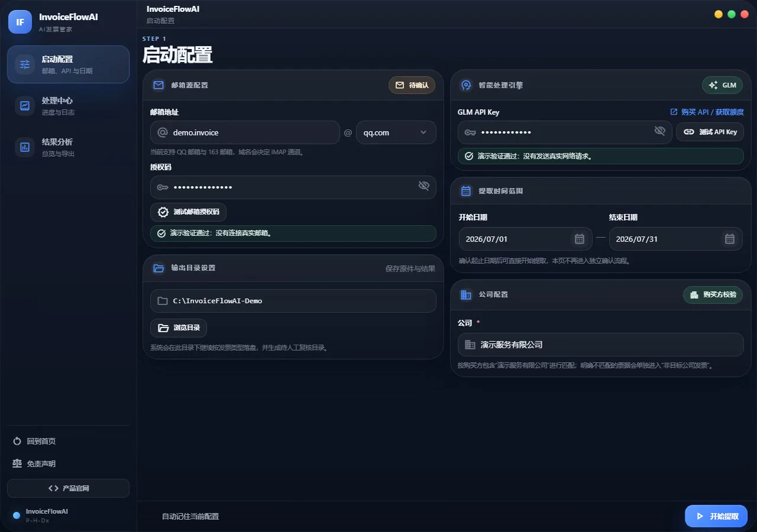This screenshot has height=532, width=757.
Task: Click the email address field demo.invoice
Action: [245, 132]
